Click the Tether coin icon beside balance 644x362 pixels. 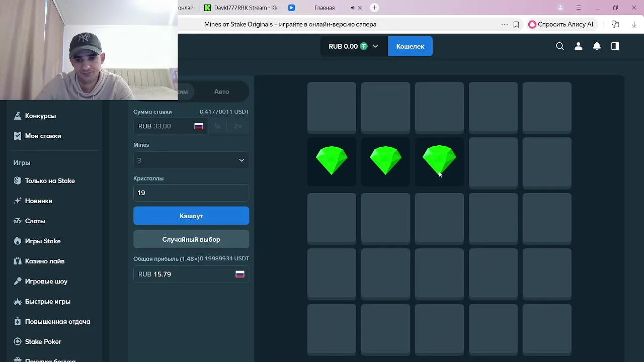364,46
